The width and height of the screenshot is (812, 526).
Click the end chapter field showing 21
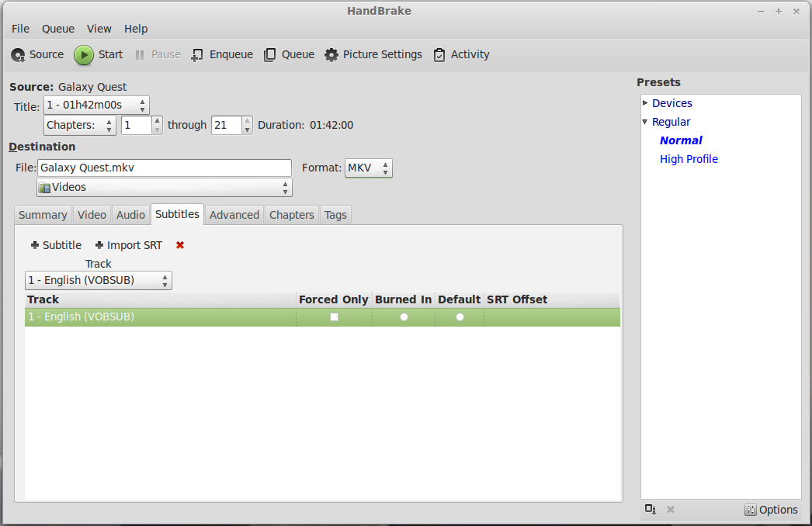click(227, 125)
